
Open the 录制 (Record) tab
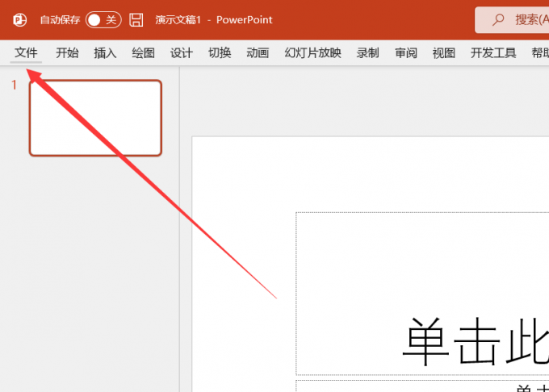pos(367,53)
